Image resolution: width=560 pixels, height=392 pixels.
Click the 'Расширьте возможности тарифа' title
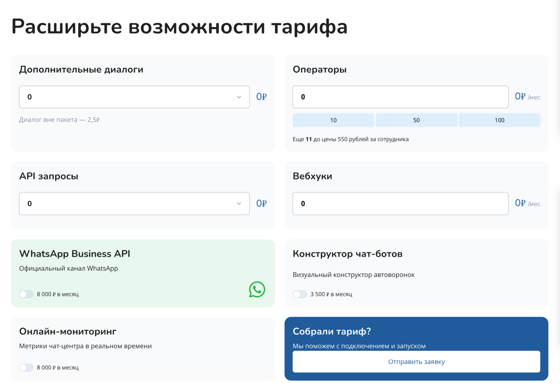(179, 27)
